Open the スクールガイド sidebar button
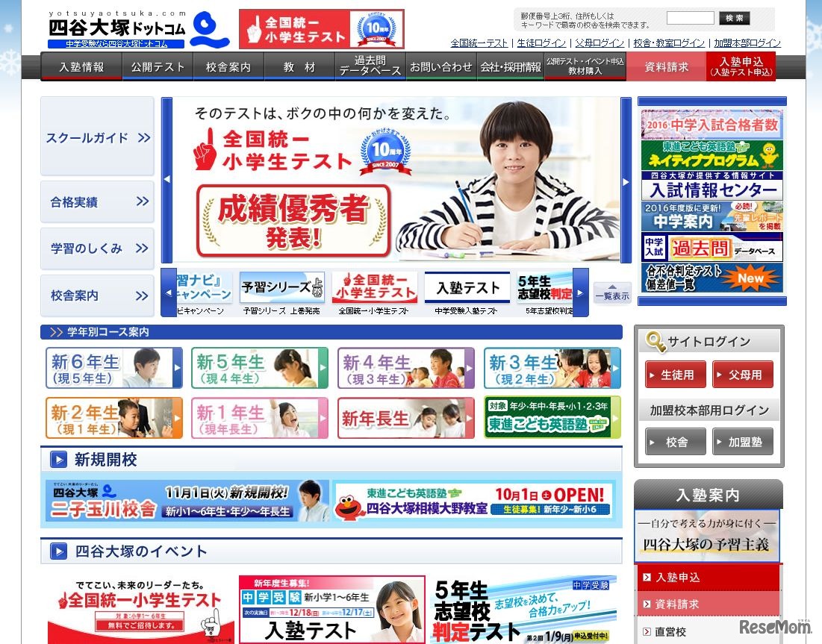This screenshot has height=644, width=822. coord(98,137)
